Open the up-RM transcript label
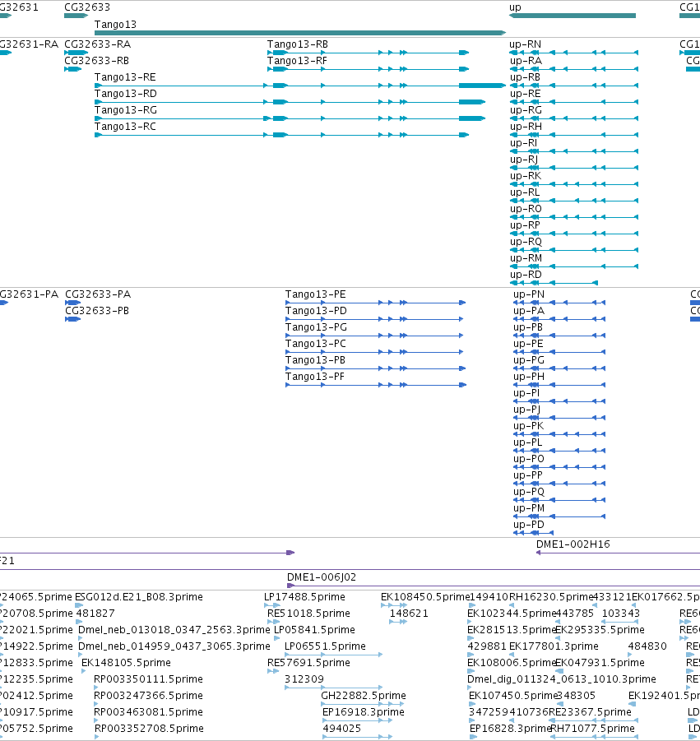The width and height of the screenshot is (700, 741). [526, 258]
